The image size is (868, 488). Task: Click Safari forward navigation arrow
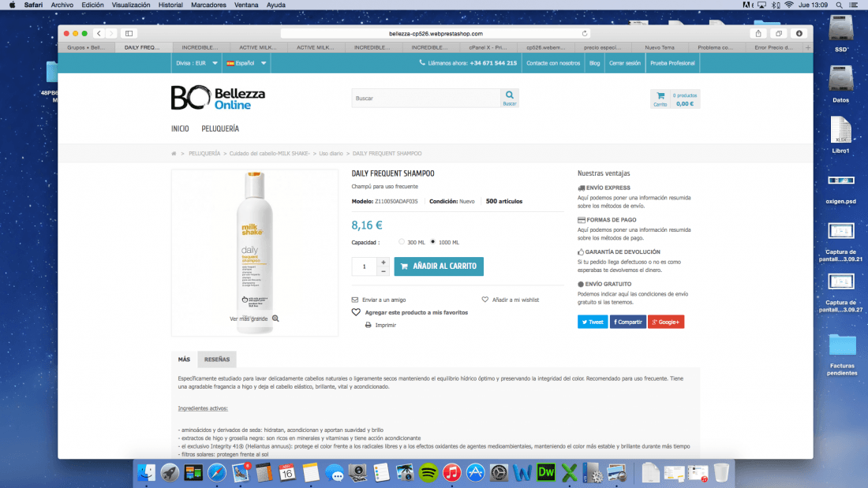coord(111,33)
